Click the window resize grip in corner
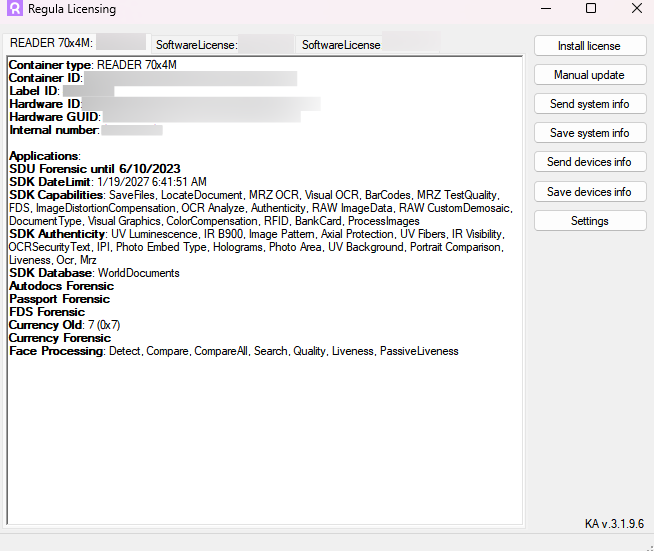654x551 pixels. [649, 546]
